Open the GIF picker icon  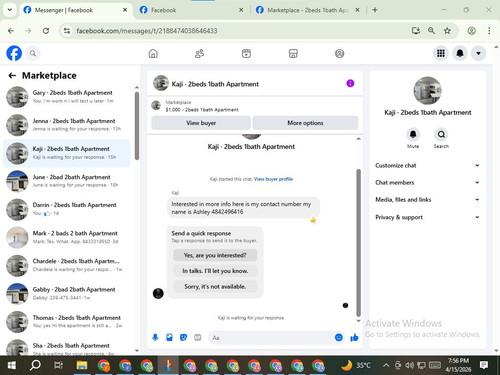pos(198,338)
